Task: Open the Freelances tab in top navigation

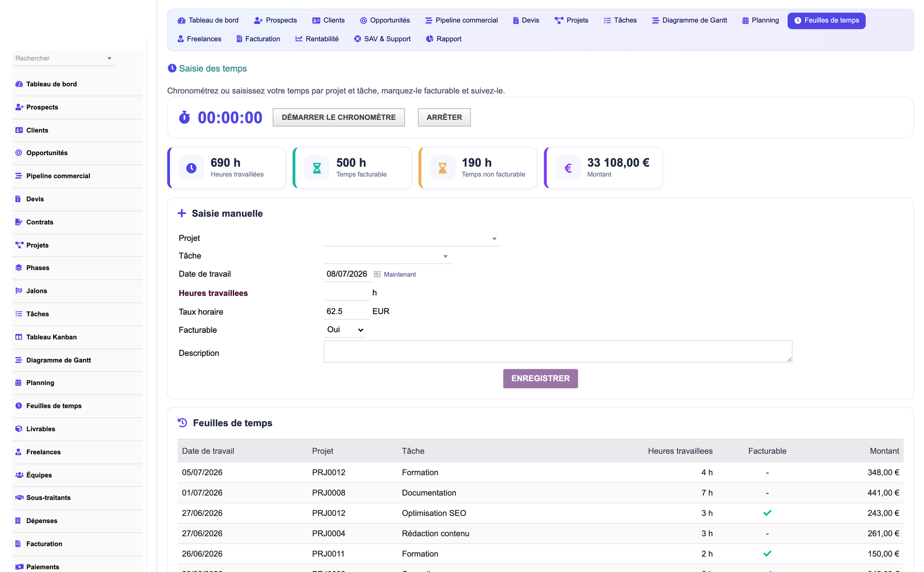Action: [x=199, y=39]
